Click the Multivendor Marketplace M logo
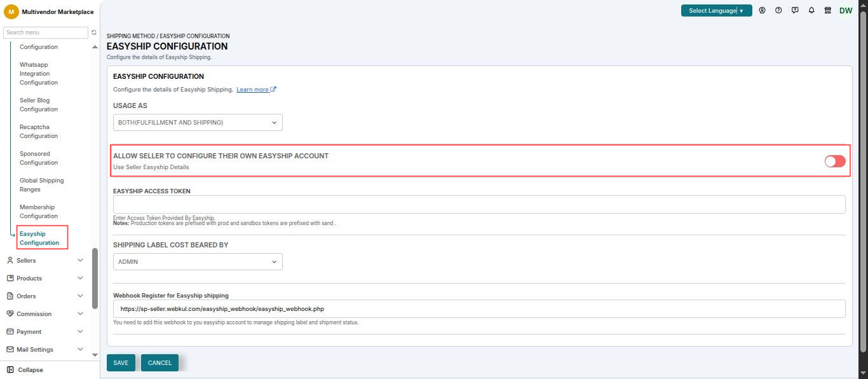 click(11, 11)
